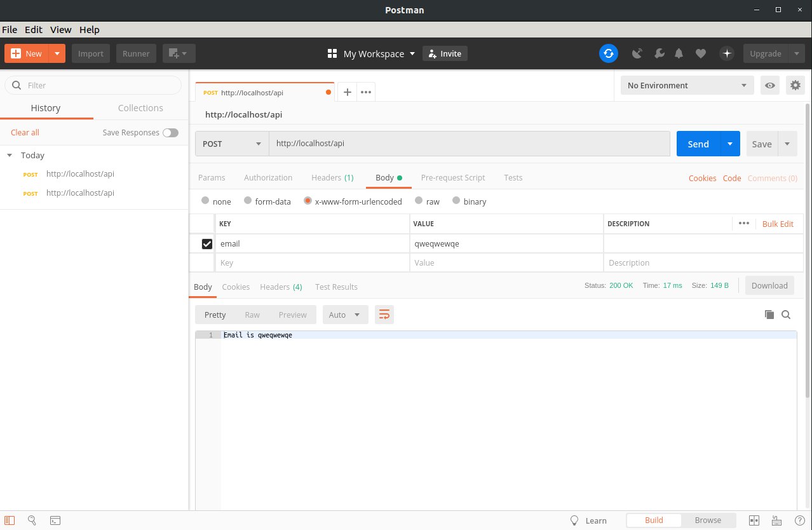812x530 pixels.
Task: Open the Runner button
Action: [136, 53]
